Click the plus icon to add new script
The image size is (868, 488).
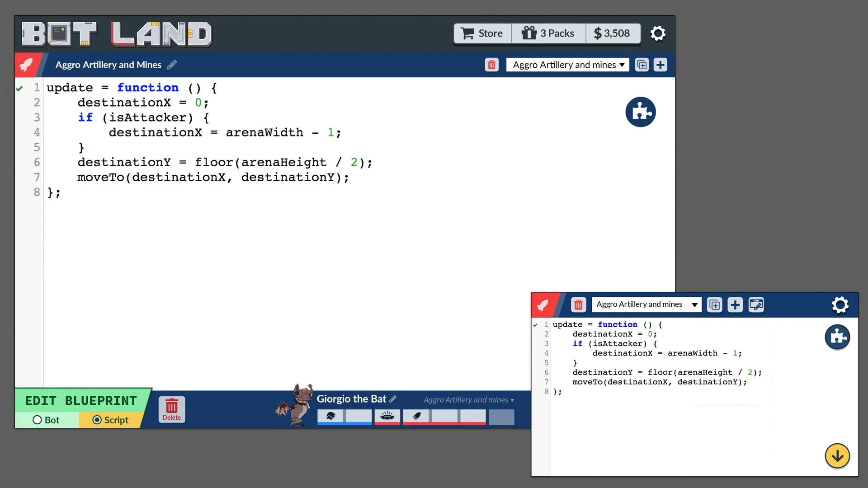[660, 65]
